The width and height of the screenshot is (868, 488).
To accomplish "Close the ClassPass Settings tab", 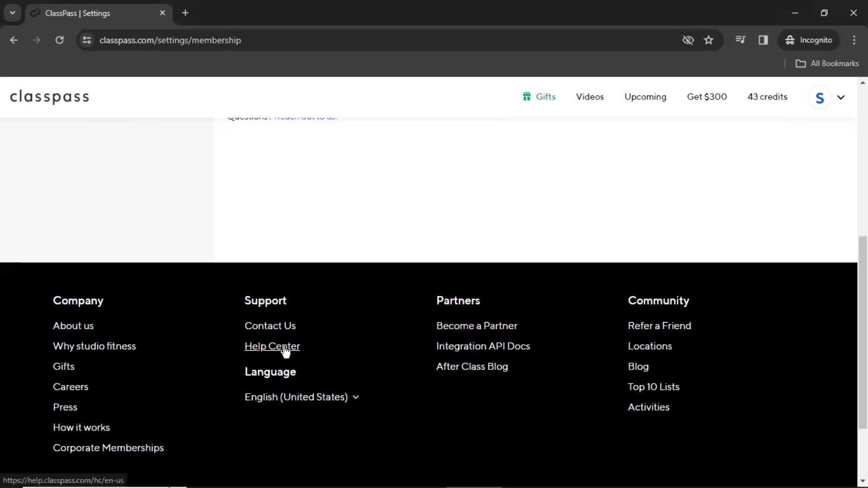I will [x=162, y=13].
